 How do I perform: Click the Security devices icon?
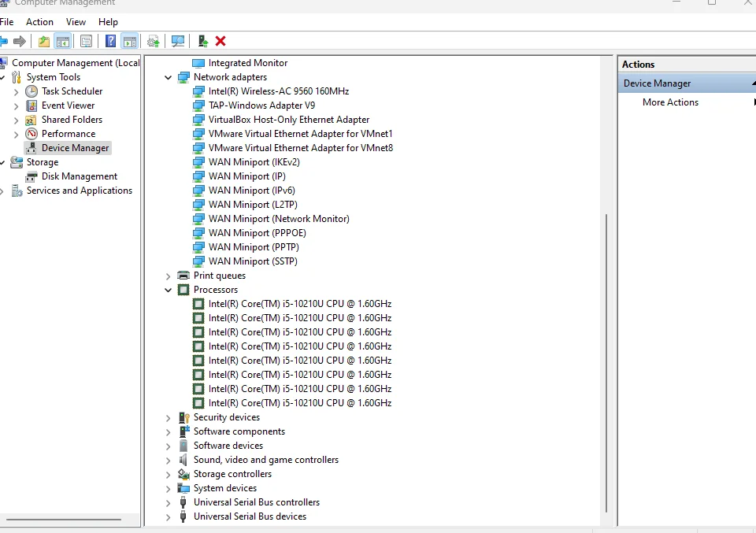click(183, 417)
